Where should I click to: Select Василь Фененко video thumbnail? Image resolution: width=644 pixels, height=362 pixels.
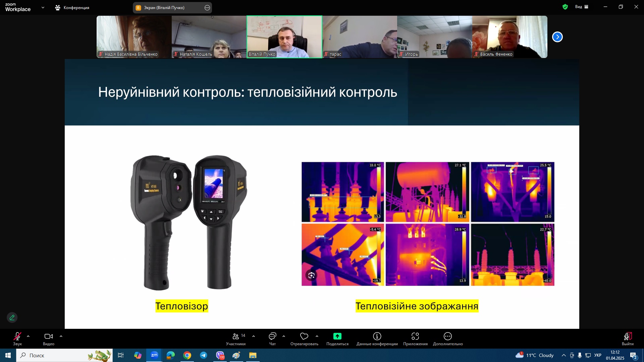[x=509, y=37]
